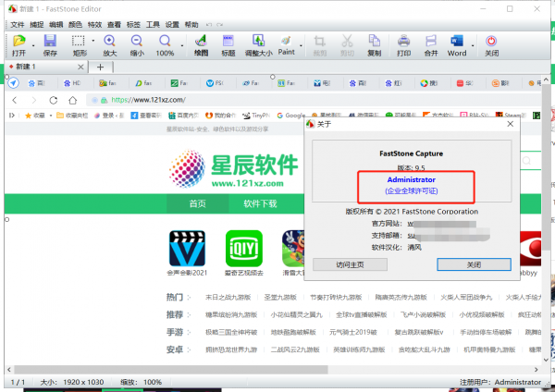Open the 文件 menu
Image resolution: width=555 pixels, height=392 pixels.
(18, 25)
